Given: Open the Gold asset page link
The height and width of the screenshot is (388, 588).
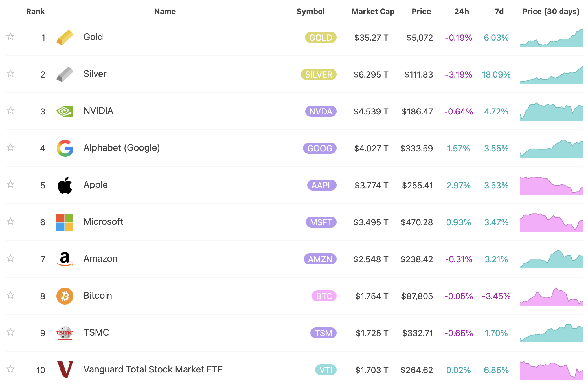Looking at the screenshot, I should point(93,37).
